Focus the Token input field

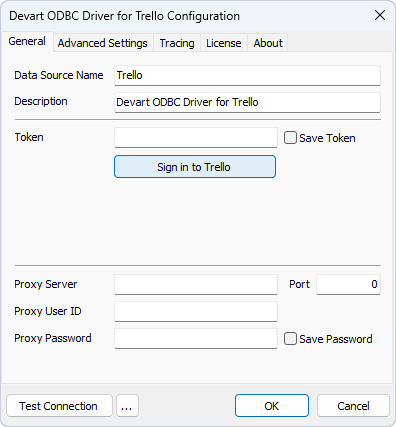(196, 137)
